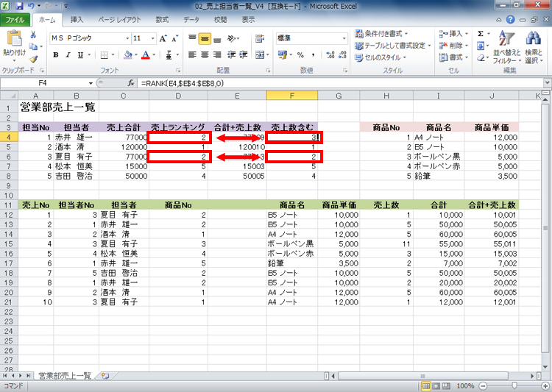Open 条件付き書式 conditional formatting menu
The height and width of the screenshot is (392, 552).
(381, 34)
